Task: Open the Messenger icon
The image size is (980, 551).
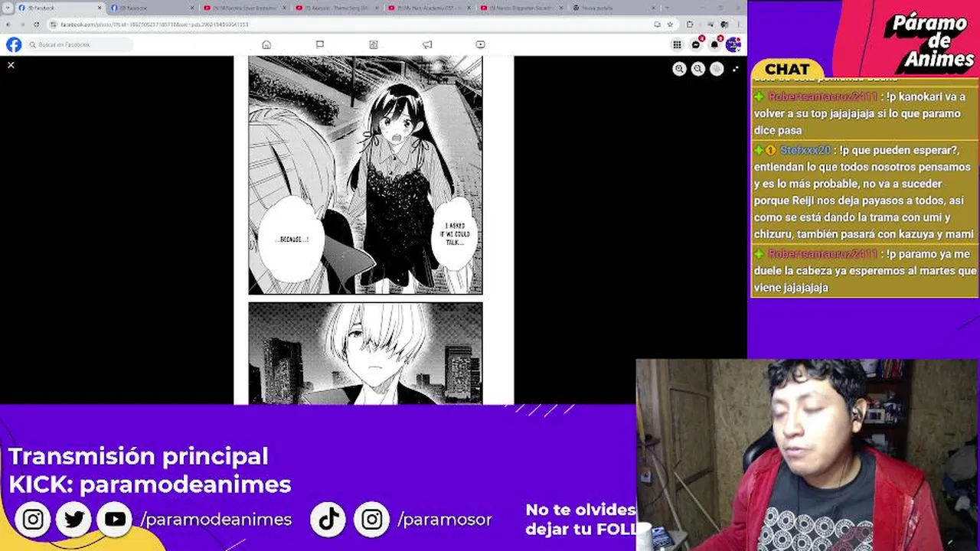Action: coord(696,44)
